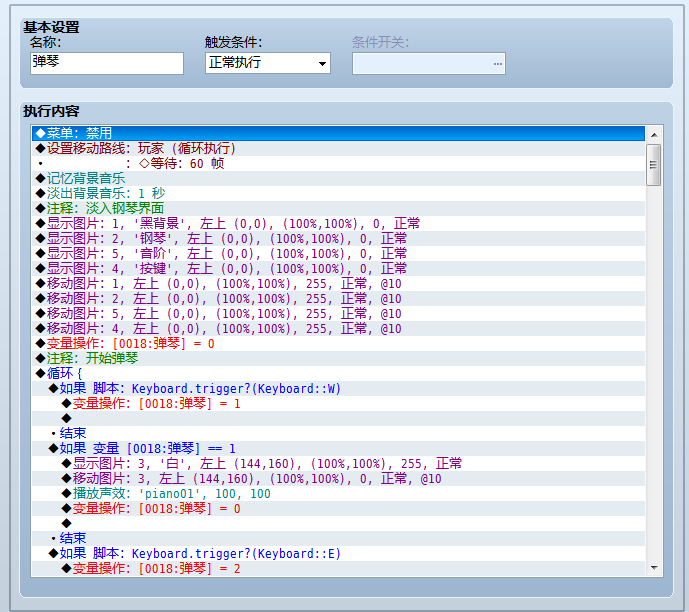Select 显示图片: 4, '按键' row
This screenshot has height=612, width=689.
coord(338,268)
